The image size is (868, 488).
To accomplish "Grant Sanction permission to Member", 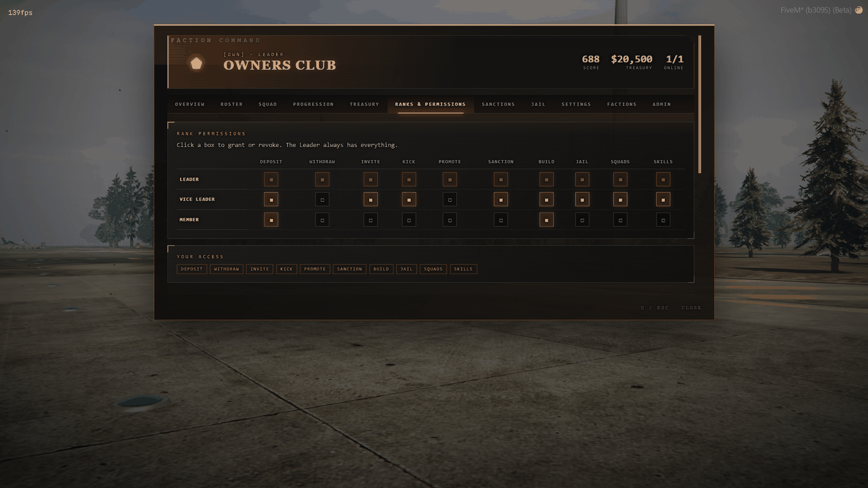I will coord(501,220).
